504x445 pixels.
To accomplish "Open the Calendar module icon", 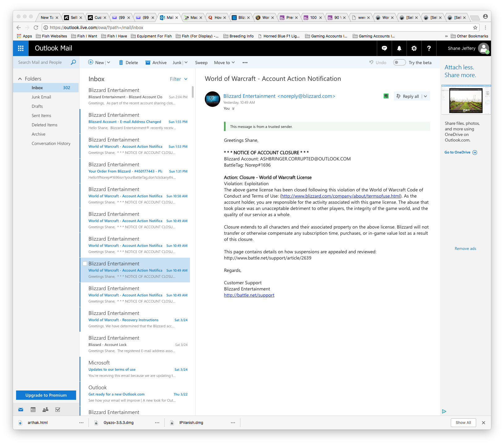I will point(33,410).
